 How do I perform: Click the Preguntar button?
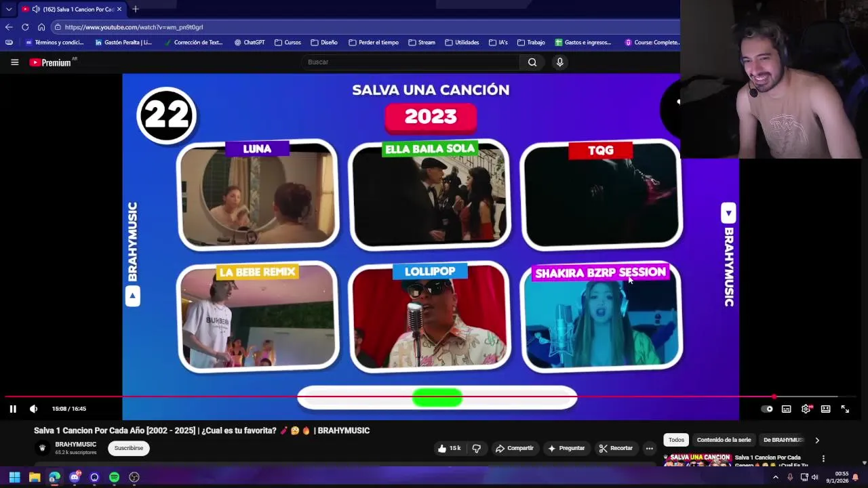[566, 448]
